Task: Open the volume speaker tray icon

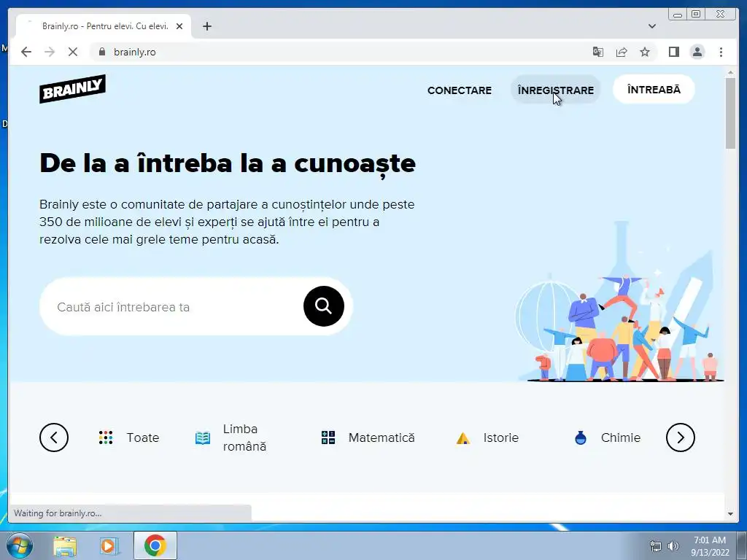Action: (x=673, y=546)
